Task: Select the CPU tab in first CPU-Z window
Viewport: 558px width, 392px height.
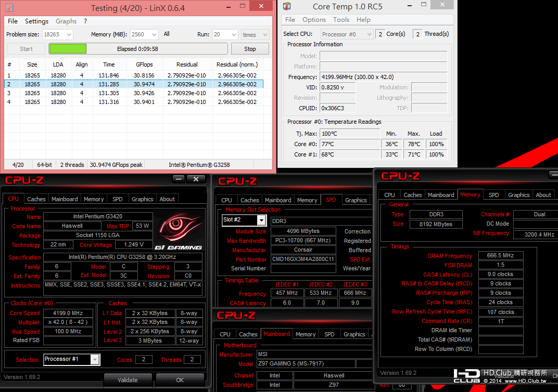Action: point(14,199)
